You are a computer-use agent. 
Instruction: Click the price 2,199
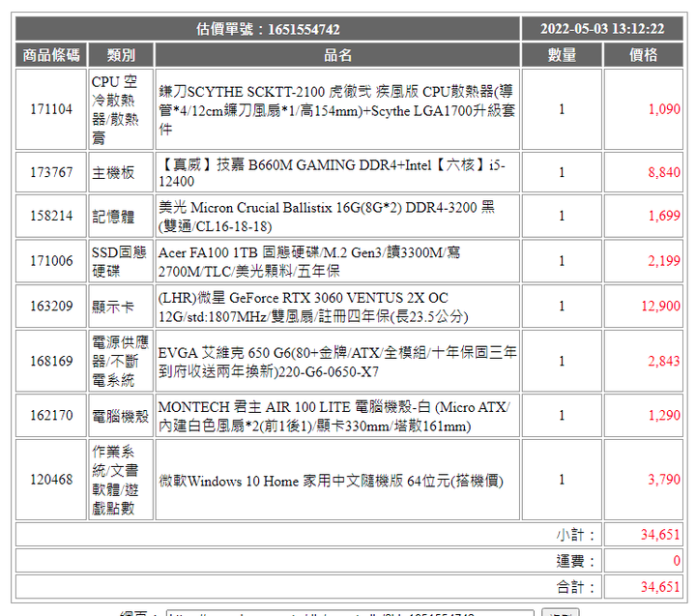coord(664,261)
